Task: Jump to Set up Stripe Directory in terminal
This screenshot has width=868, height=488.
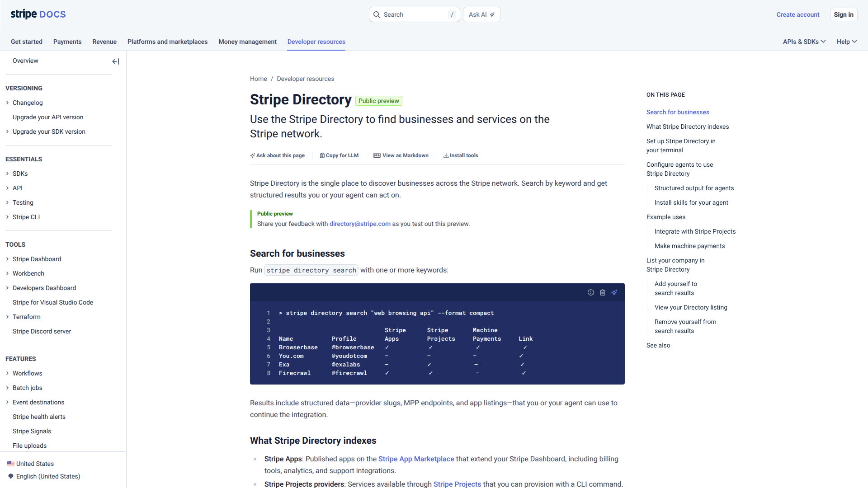Action: 681,145
